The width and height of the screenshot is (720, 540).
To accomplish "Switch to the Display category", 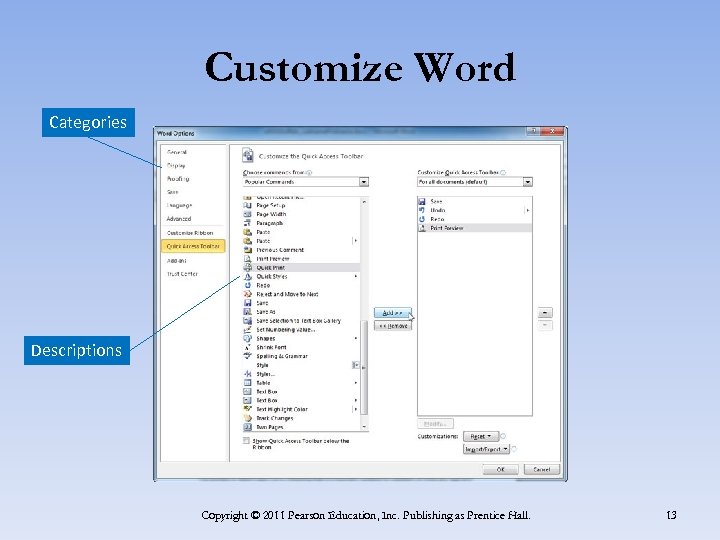I will tap(176, 165).
